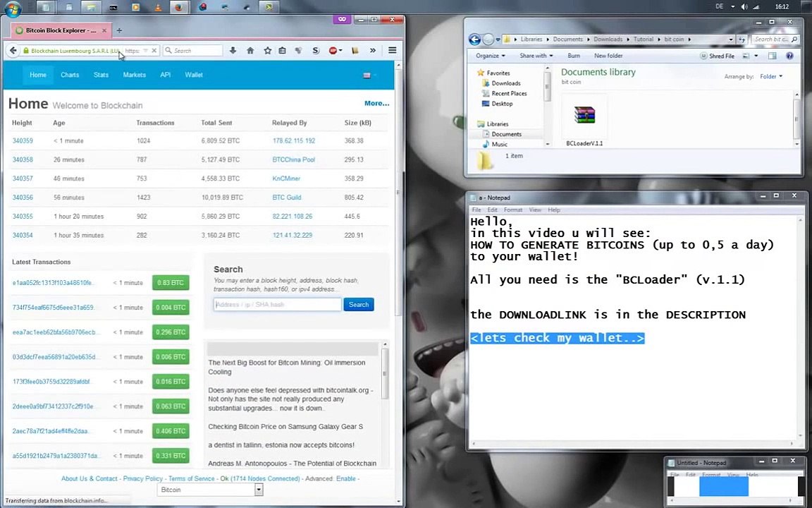Refresh the Explorer address bar

pyautogui.click(x=742, y=40)
